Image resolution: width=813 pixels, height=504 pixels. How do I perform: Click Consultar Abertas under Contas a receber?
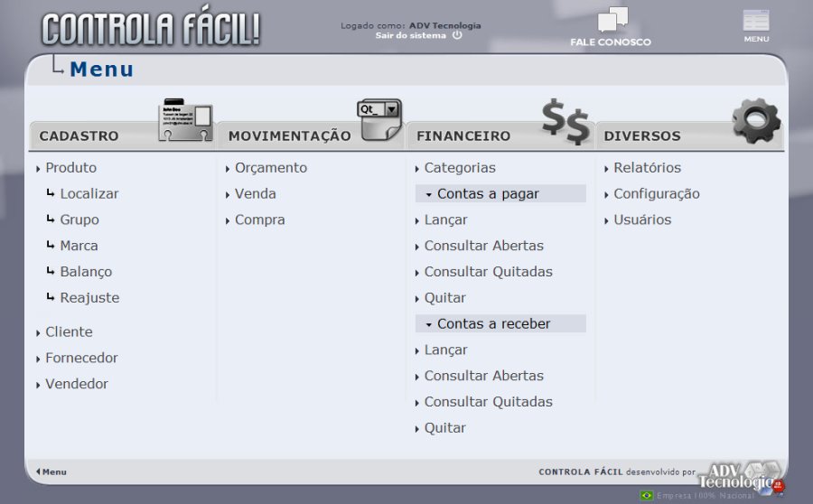coord(484,376)
